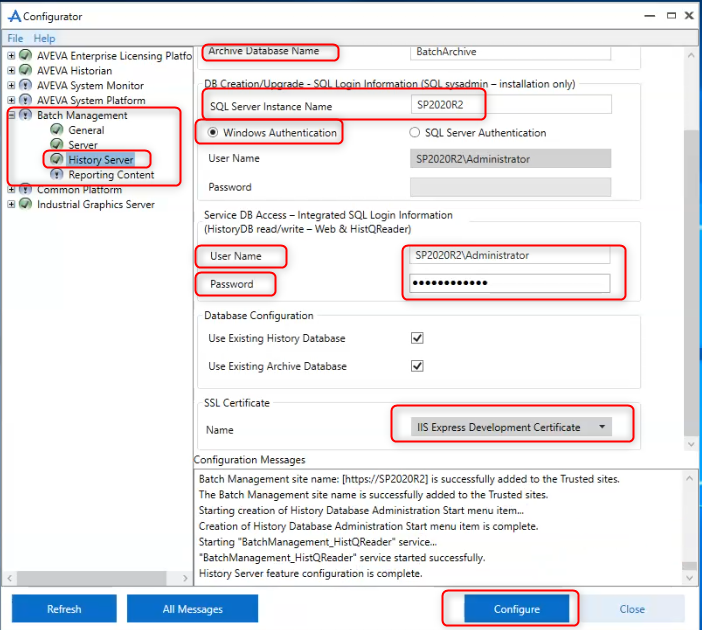Click the Refresh button
Image resolution: width=702 pixels, height=630 pixels.
coord(64,609)
